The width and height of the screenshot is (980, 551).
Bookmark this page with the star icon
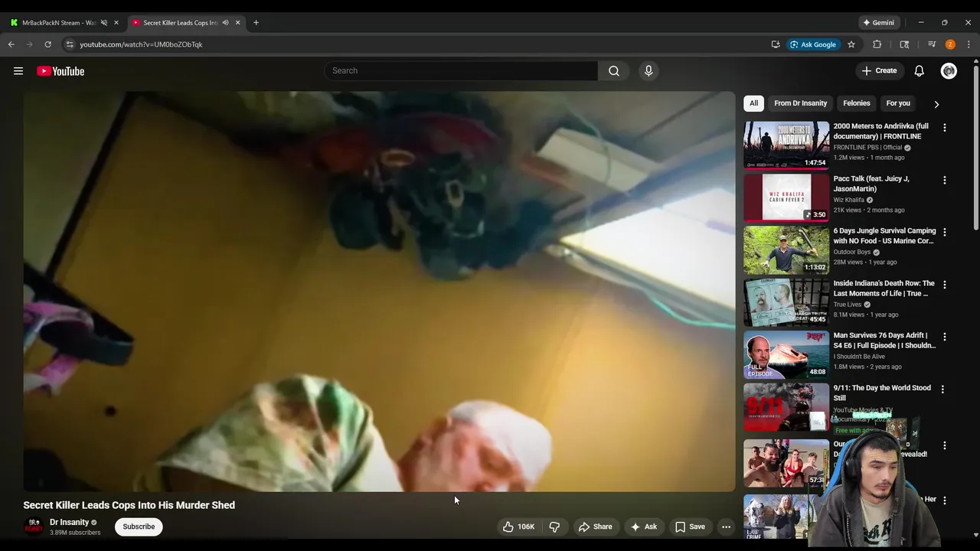pos(851,44)
